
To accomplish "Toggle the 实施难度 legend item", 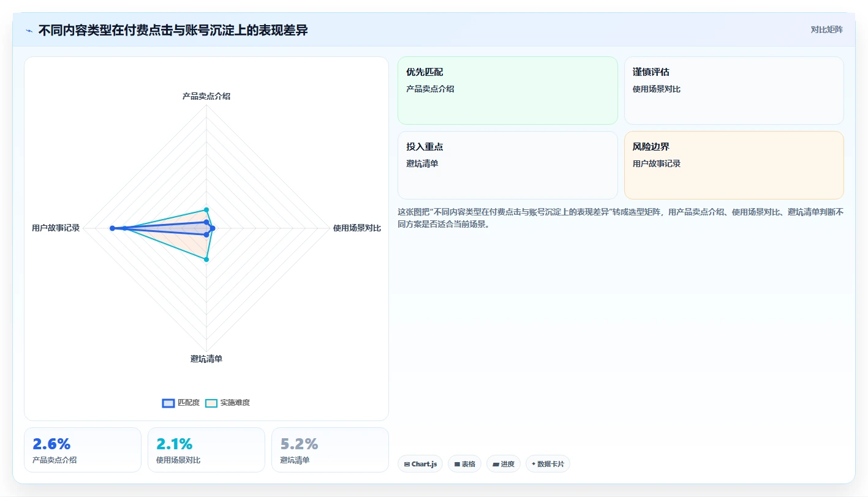I will coord(227,403).
